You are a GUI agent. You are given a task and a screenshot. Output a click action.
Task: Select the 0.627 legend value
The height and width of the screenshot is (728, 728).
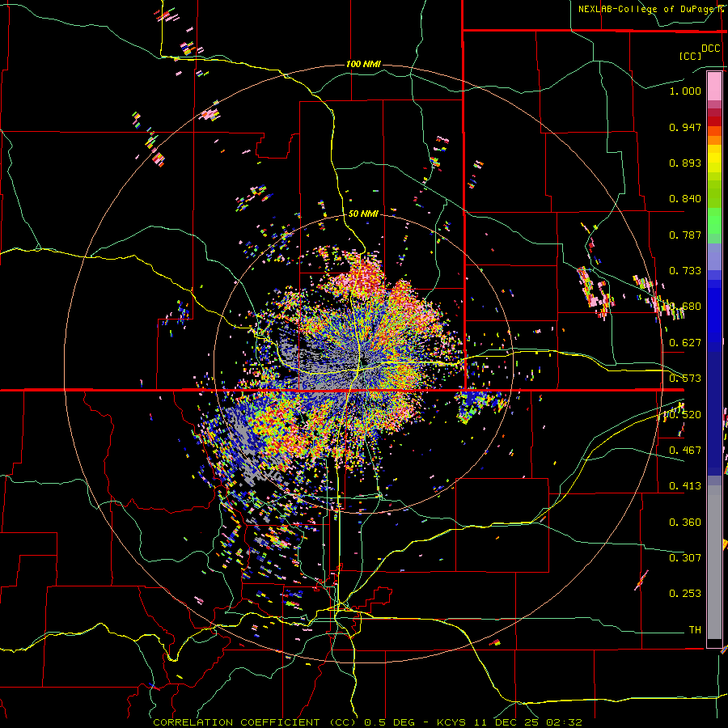point(685,343)
